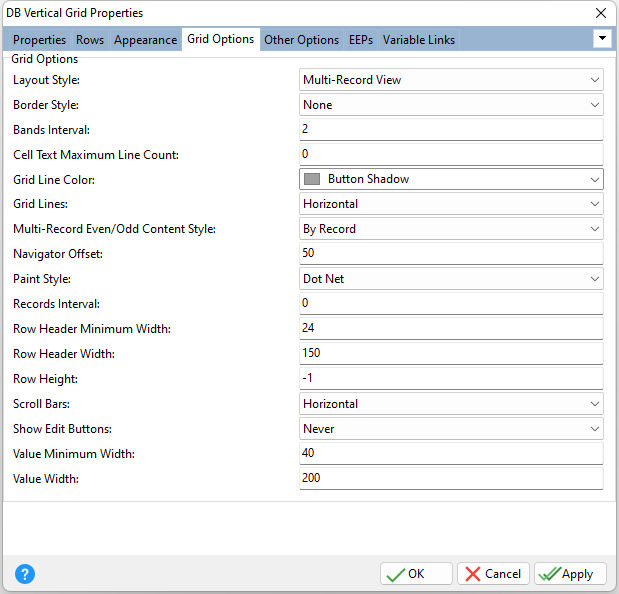
Task: Click the Paint Style label
Action: point(42,279)
